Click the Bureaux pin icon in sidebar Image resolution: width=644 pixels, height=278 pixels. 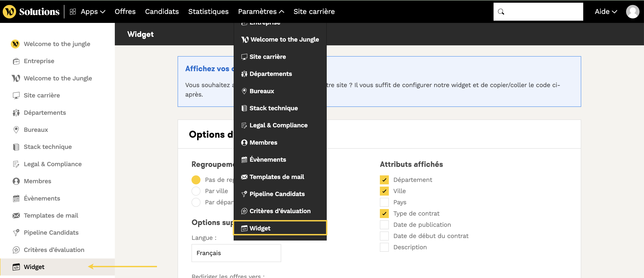pyautogui.click(x=16, y=130)
